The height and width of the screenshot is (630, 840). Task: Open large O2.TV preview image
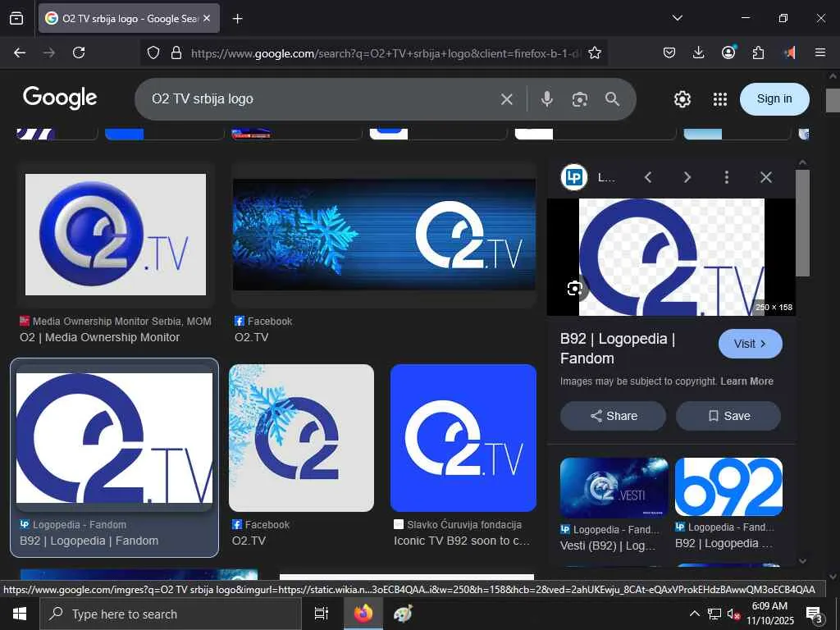tap(671, 257)
